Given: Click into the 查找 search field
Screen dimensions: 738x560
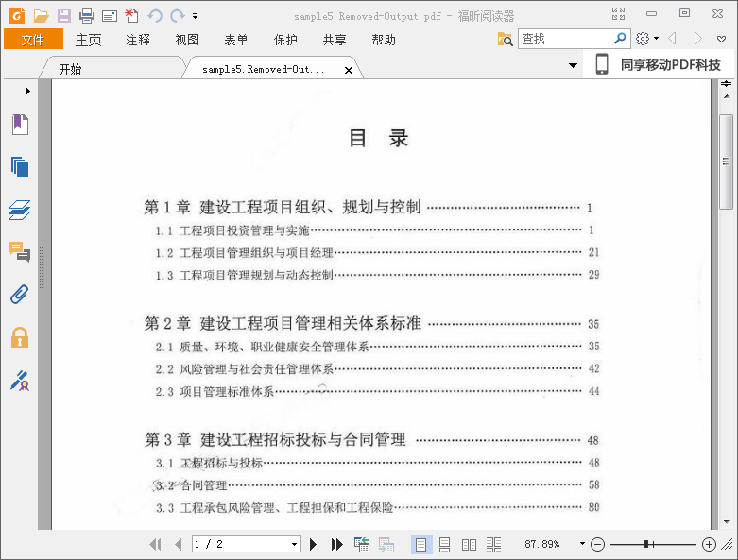Looking at the screenshot, I should (x=565, y=39).
